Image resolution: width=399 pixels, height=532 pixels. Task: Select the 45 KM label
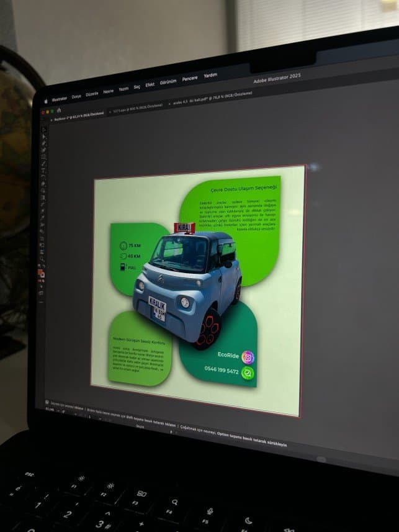134,256
